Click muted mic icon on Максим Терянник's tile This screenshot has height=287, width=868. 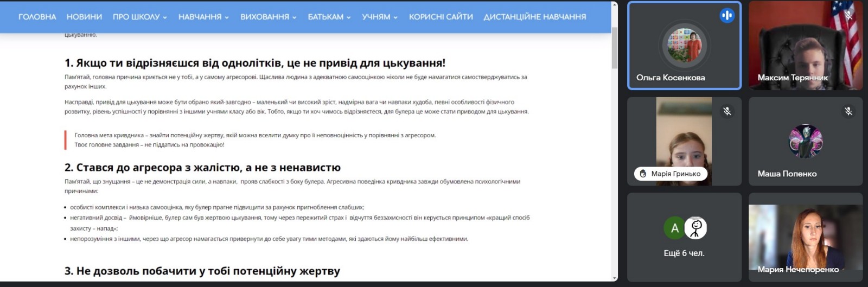[x=848, y=15]
